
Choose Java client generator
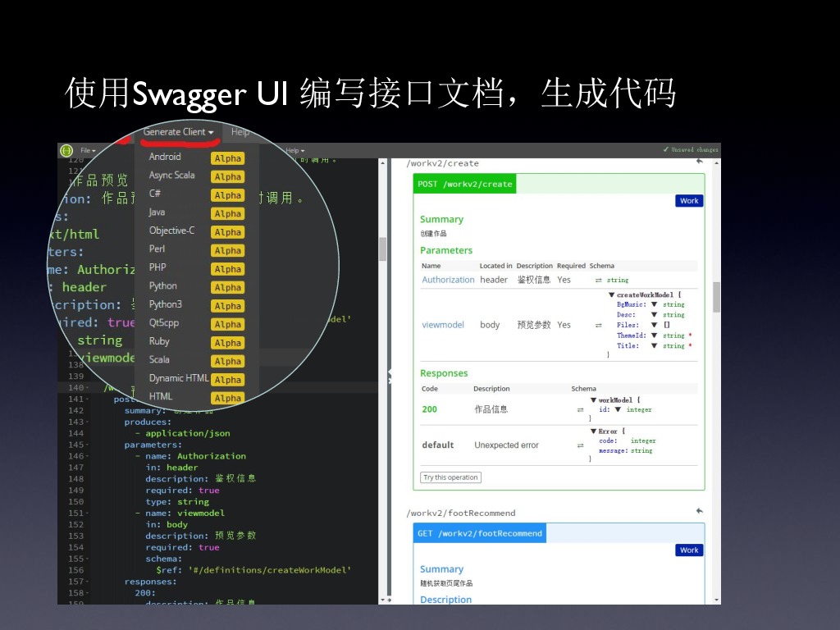(157, 212)
